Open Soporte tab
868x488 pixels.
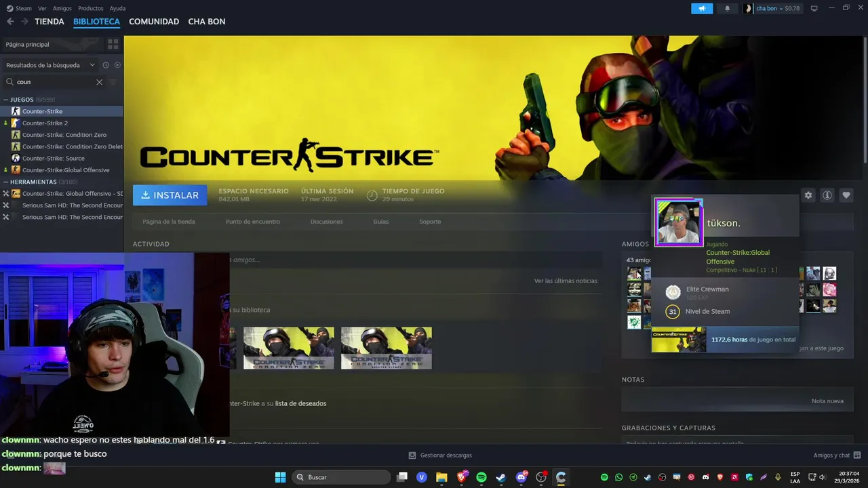pos(430,222)
